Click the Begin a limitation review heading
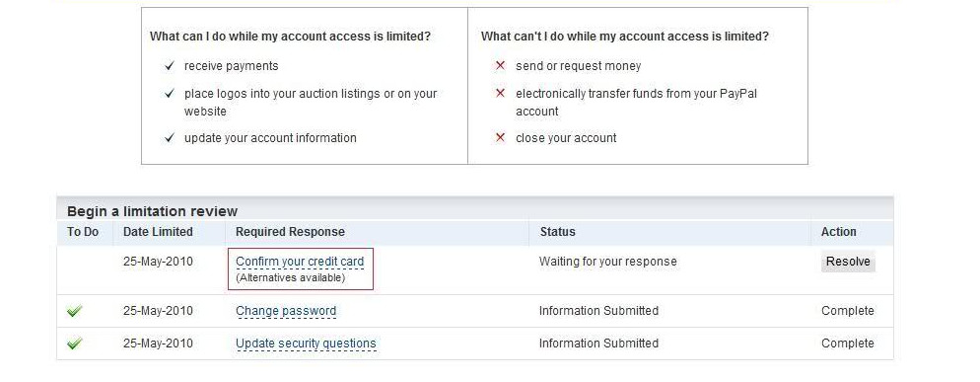Viewport: 980px width, 382px height. 153,211
